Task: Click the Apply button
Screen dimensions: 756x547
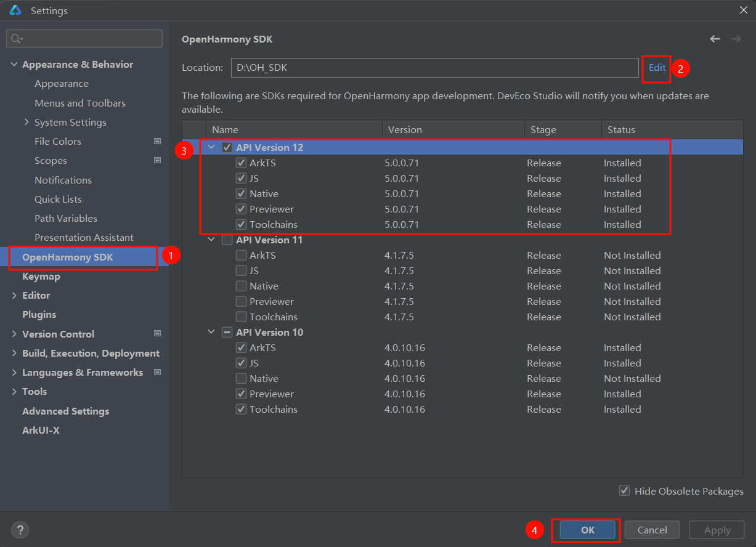Action: 717,530
